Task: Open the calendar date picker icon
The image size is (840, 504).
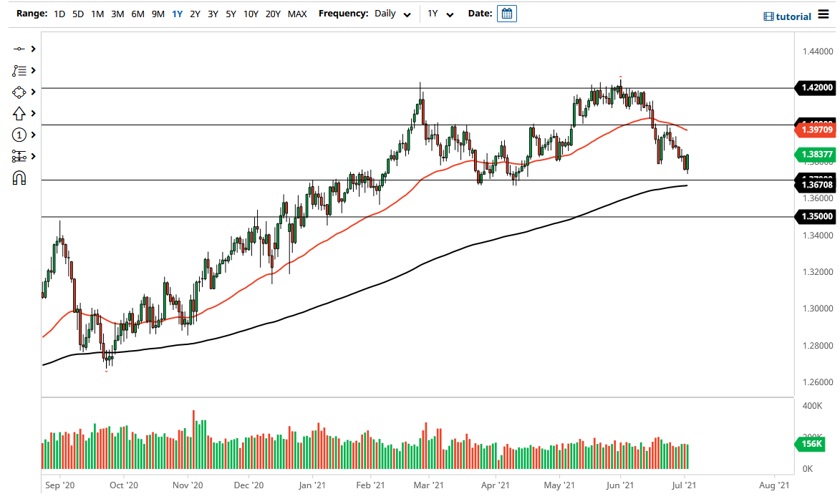Action: [506, 13]
